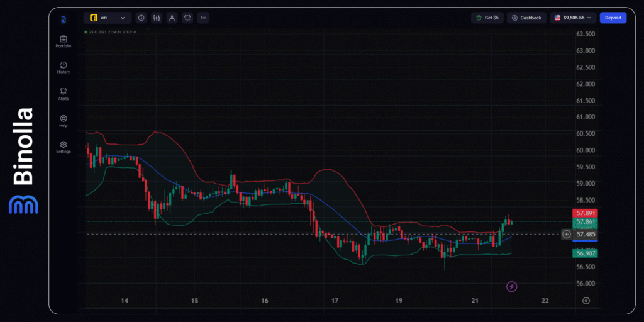Click the Binolla logo icon at top-left
This screenshot has height=322, width=644.
click(x=63, y=19)
